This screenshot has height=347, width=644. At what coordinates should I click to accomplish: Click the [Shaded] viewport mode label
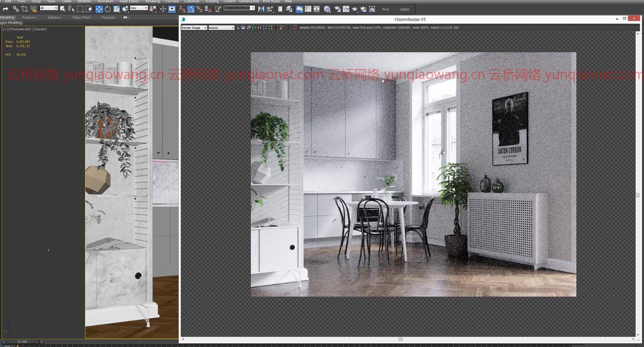[40, 29]
